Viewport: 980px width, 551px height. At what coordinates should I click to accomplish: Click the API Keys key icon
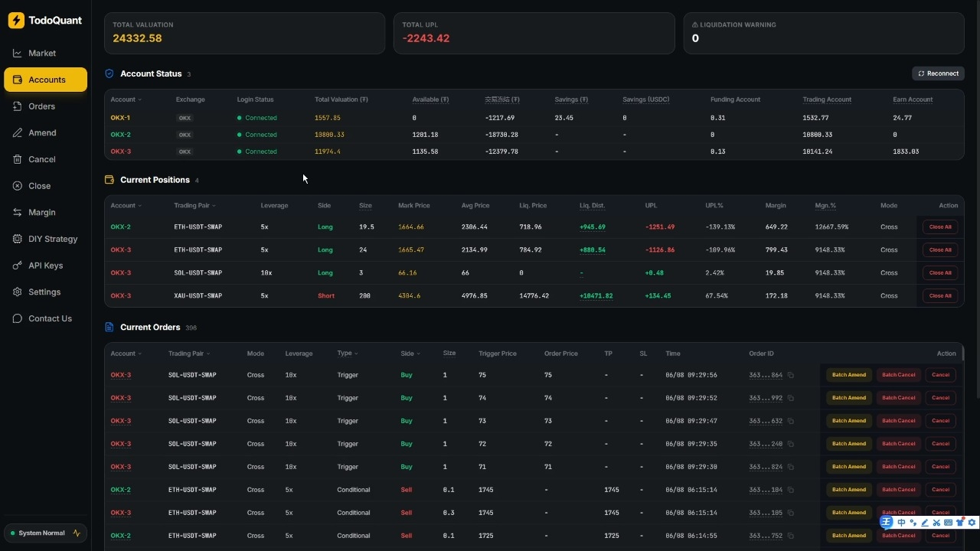(x=17, y=266)
